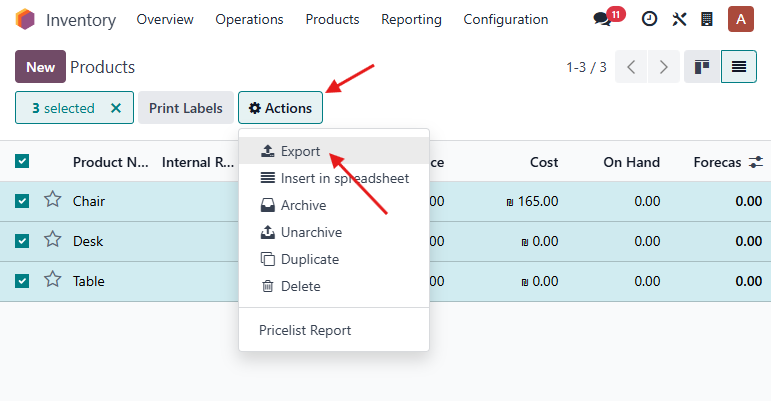
Task: Uncheck the Chair row checkbox
Action: pos(23,201)
